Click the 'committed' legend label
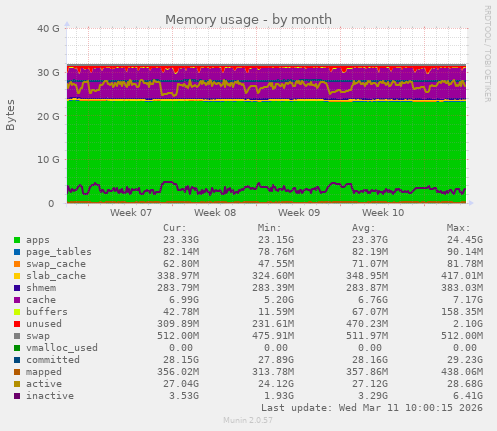This screenshot has height=431, width=497. pos(53,360)
